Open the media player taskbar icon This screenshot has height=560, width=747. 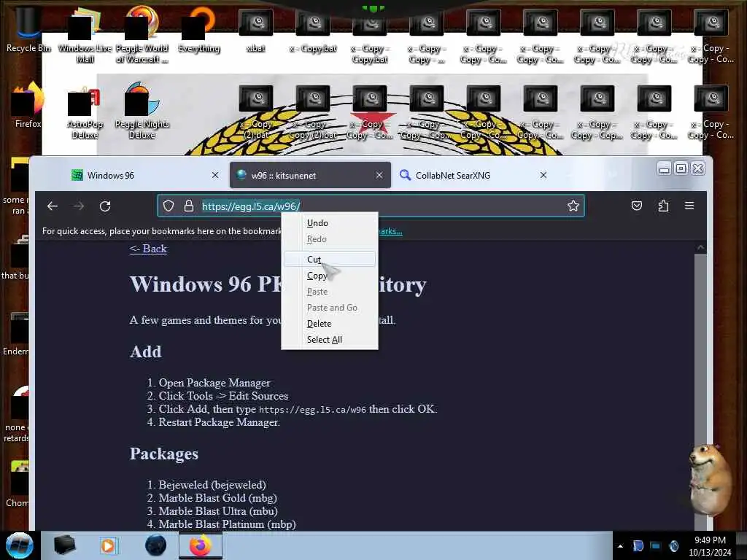coord(108,545)
